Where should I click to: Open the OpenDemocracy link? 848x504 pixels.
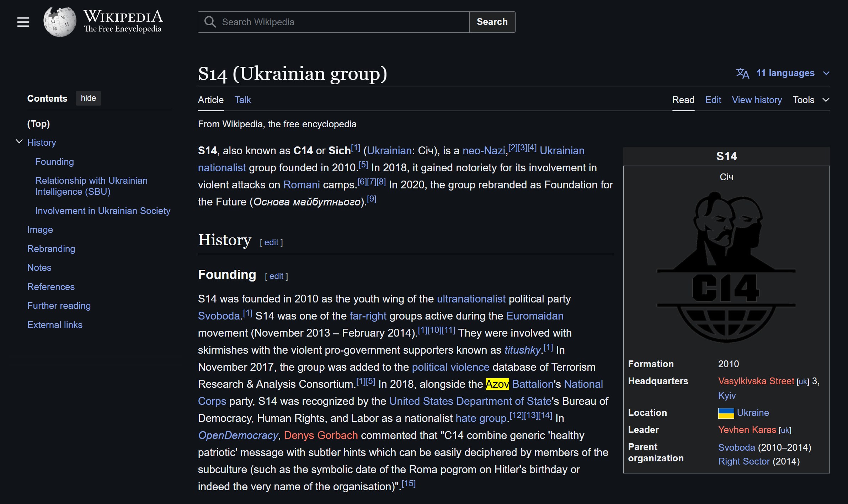point(238,435)
